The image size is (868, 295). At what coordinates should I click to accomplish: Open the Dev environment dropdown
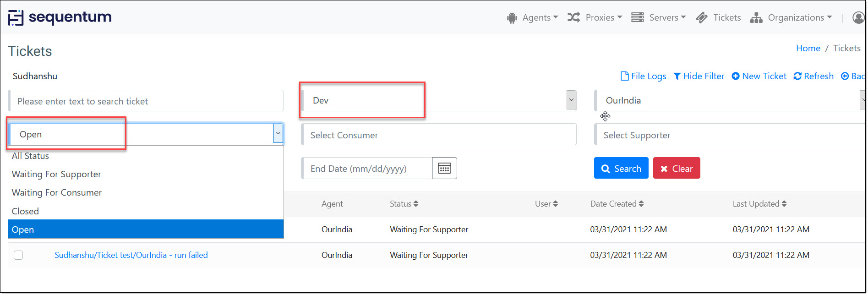click(x=438, y=100)
